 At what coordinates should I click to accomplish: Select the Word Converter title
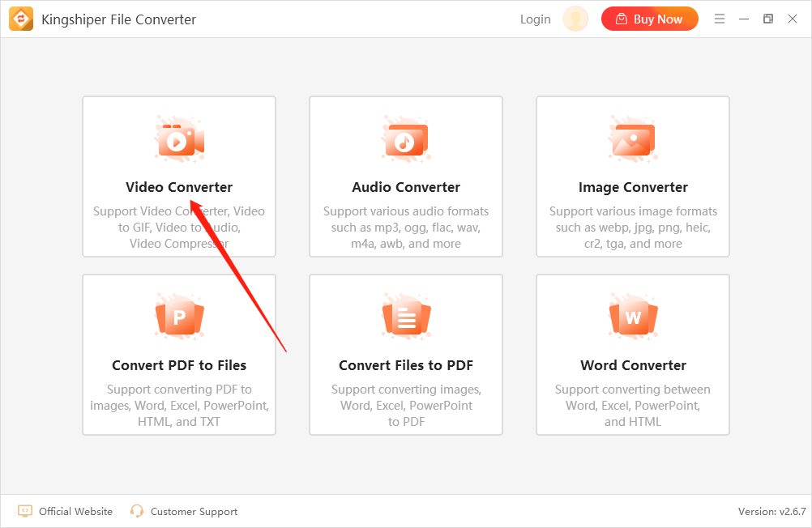(633, 365)
